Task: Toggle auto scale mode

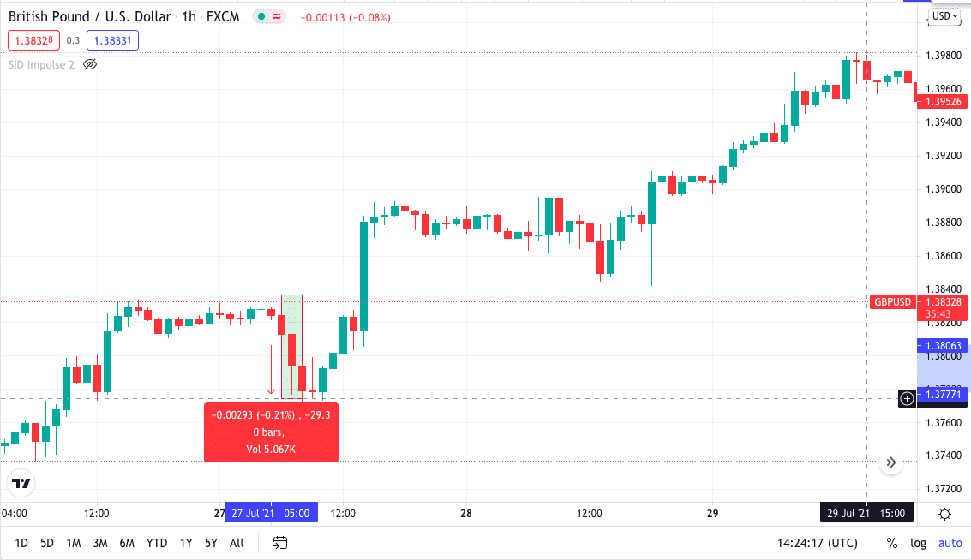Action: [x=950, y=543]
